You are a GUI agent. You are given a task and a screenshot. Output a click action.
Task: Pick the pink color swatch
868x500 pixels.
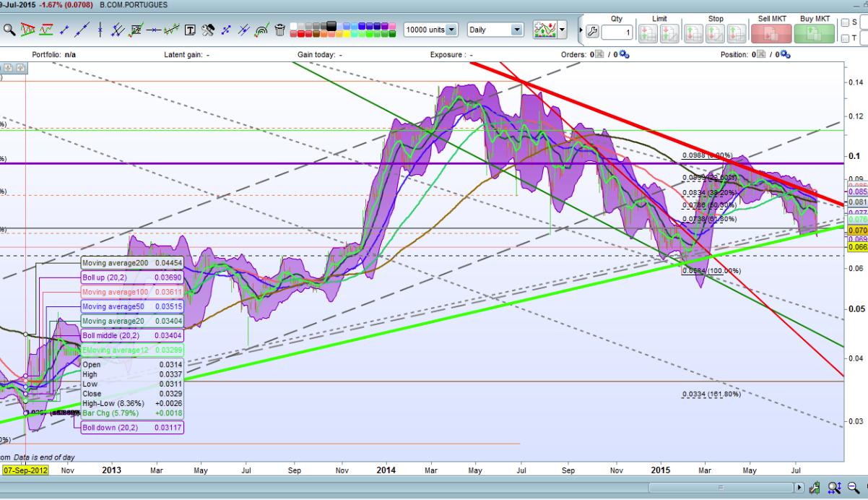pos(393,26)
